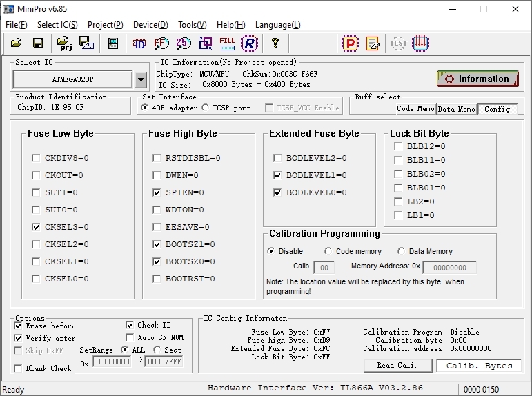The width and height of the screenshot is (532, 396).
Task: Select the ICSP port radio button
Action: (x=206, y=108)
